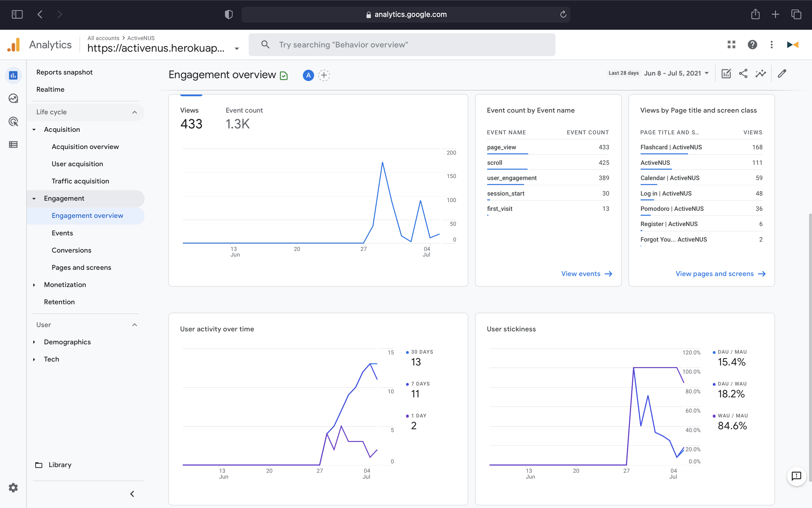Open the Help icon
The width and height of the screenshot is (812, 508).
(x=752, y=45)
